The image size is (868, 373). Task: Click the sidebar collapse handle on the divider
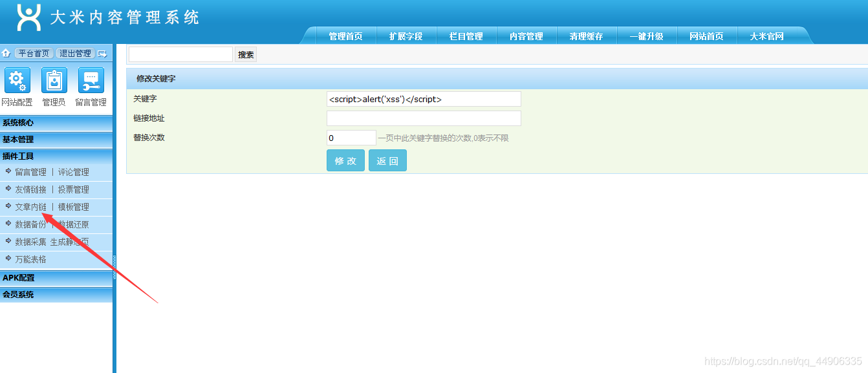114,267
